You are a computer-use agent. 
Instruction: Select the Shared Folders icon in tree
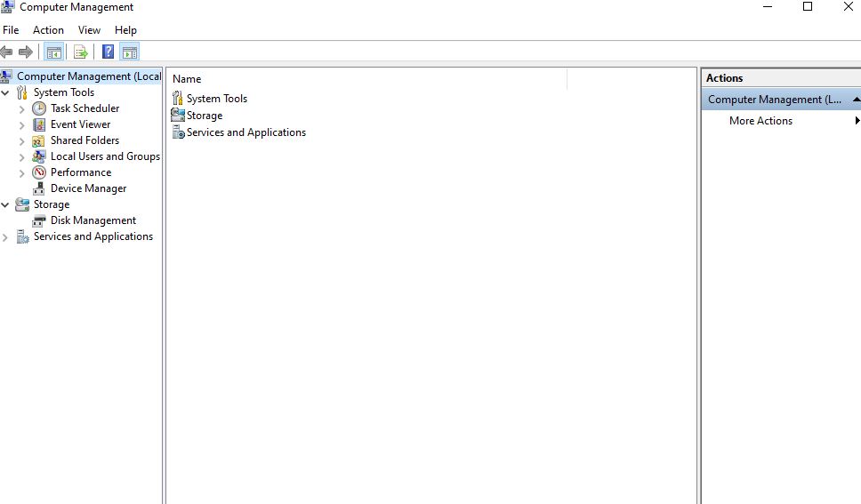pos(38,140)
